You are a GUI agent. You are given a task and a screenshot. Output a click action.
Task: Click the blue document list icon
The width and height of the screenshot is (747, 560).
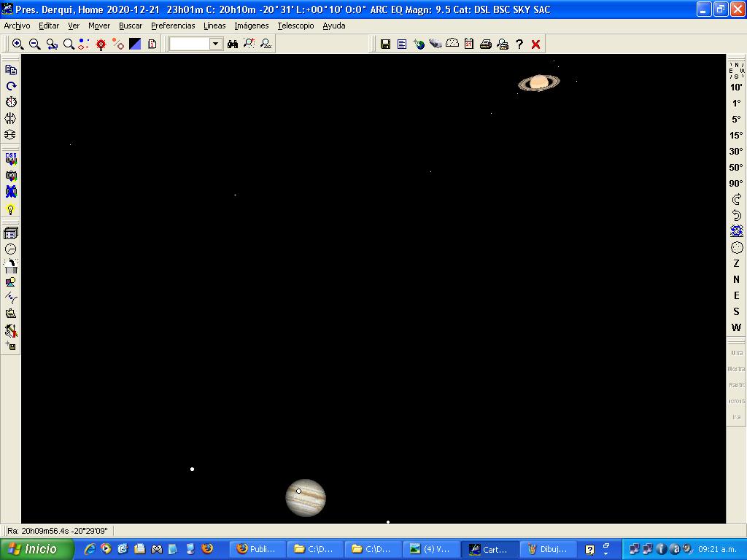pyautogui.click(x=402, y=44)
